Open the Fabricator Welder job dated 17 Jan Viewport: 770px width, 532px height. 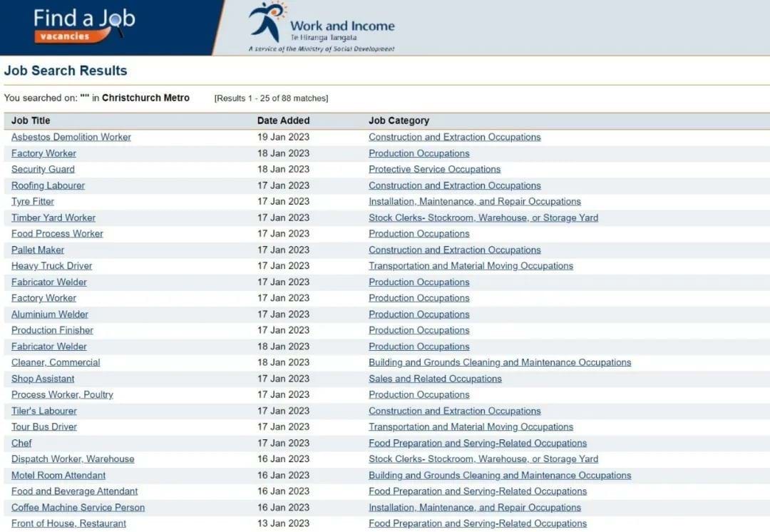[49, 282]
